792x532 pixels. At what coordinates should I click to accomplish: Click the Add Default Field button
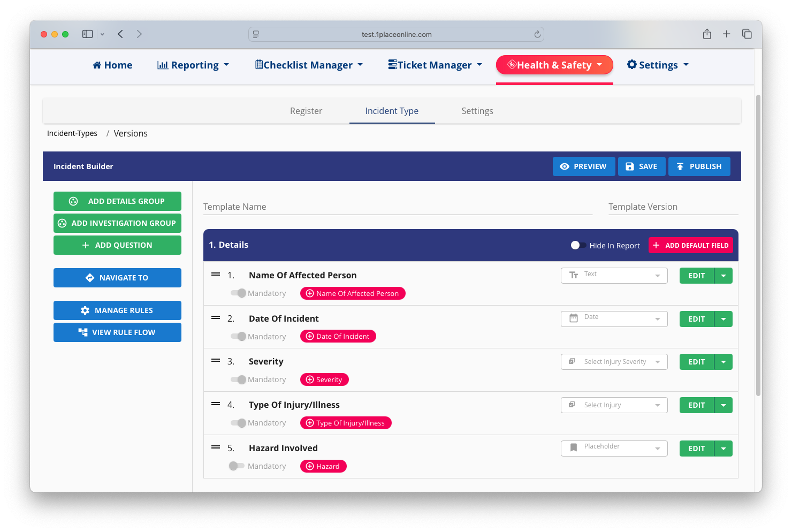690,245
